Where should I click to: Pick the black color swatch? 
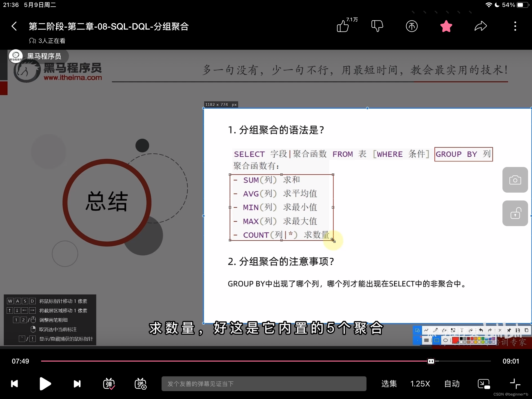point(461,338)
